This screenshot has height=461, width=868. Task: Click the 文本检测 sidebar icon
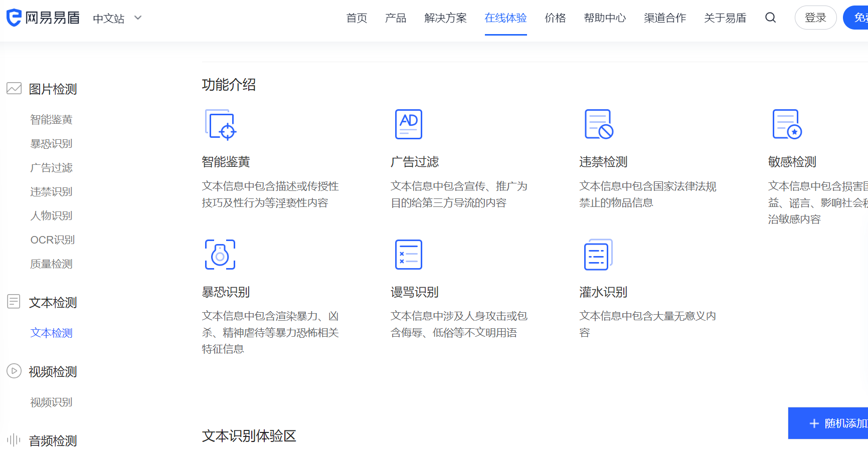[14, 302]
